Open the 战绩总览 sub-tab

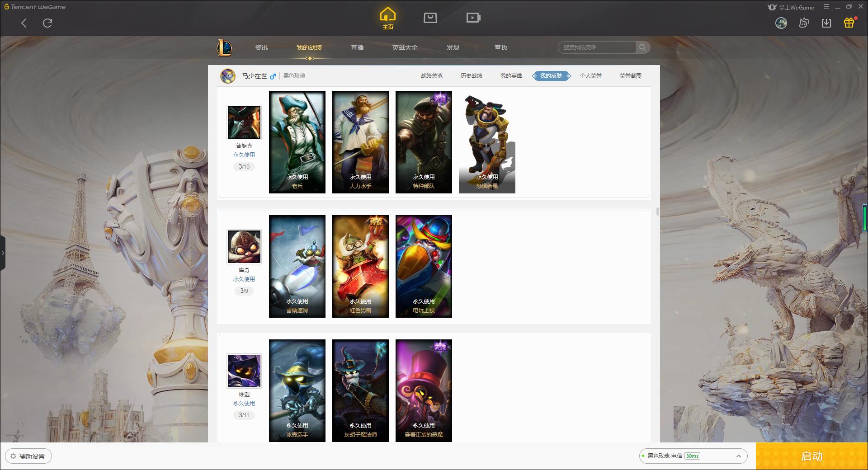432,76
